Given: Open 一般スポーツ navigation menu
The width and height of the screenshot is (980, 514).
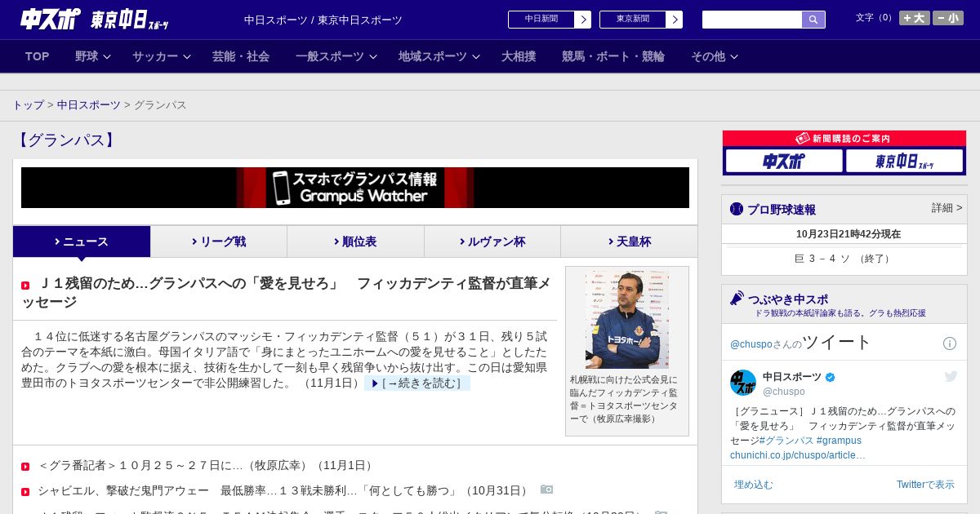Looking at the screenshot, I should pyautogui.click(x=330, y=56).
